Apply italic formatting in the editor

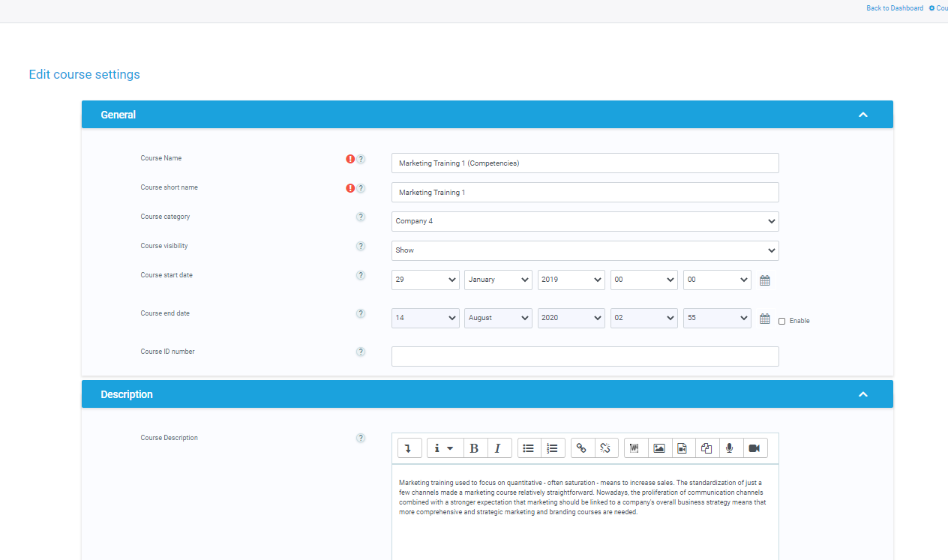pyautogui.click(x=498, y=448)
